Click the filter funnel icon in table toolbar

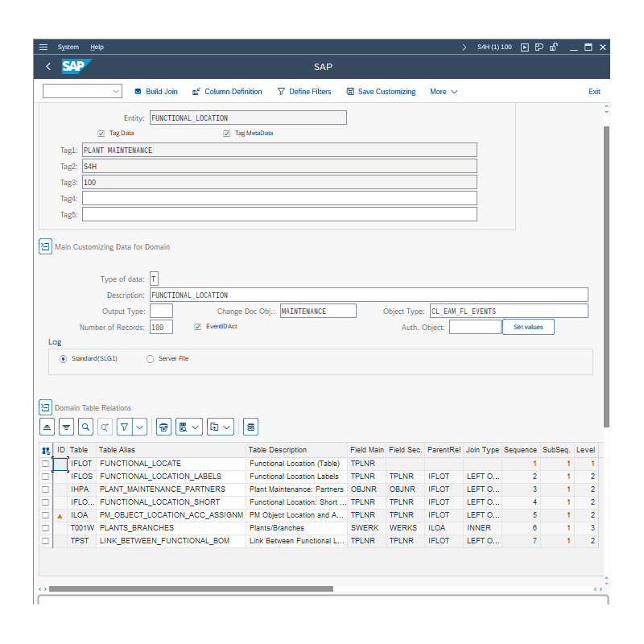click(125, 427)
